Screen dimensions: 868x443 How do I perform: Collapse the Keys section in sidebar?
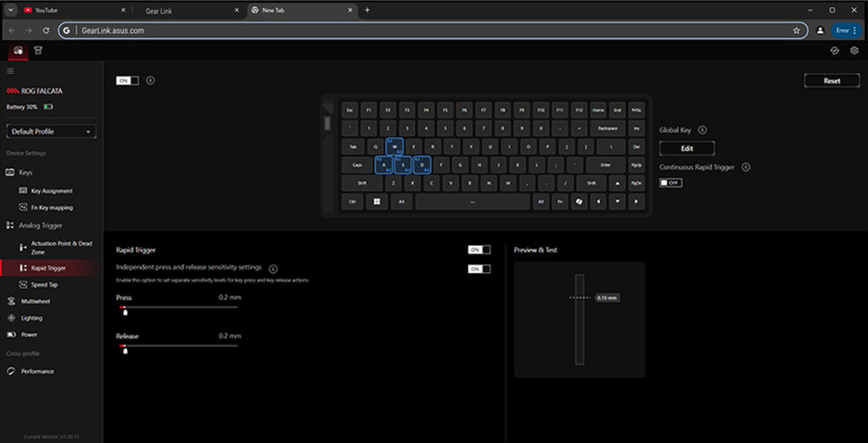[25, 173]
